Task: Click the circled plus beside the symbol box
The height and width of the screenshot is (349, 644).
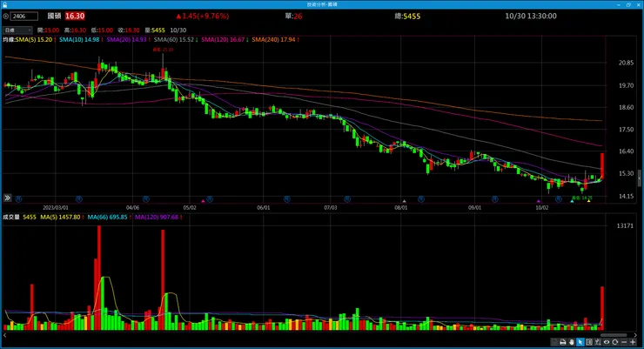Action: point(6,17)
